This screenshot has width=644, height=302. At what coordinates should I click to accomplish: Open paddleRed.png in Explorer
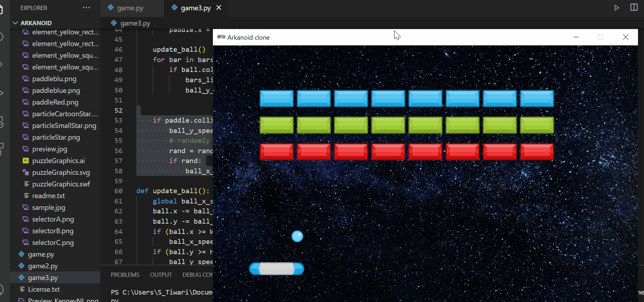point(55,102)
